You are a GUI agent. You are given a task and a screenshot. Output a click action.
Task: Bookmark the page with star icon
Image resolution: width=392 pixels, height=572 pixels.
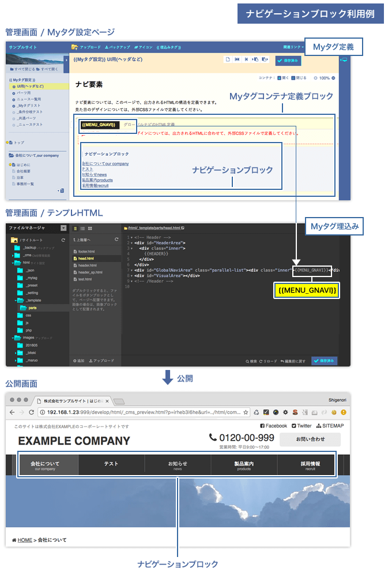[x=246, y=413]
